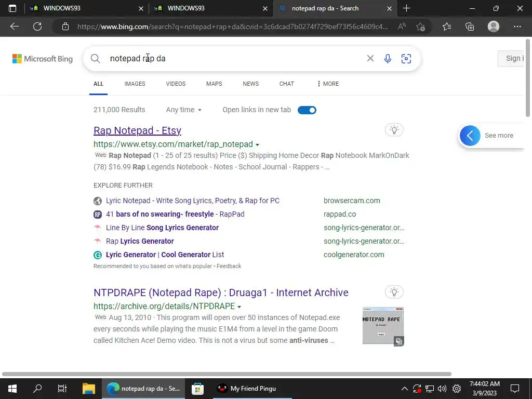Open the taskbar clock and date
This screenshot has width=532, height=399.
point(485,389)
